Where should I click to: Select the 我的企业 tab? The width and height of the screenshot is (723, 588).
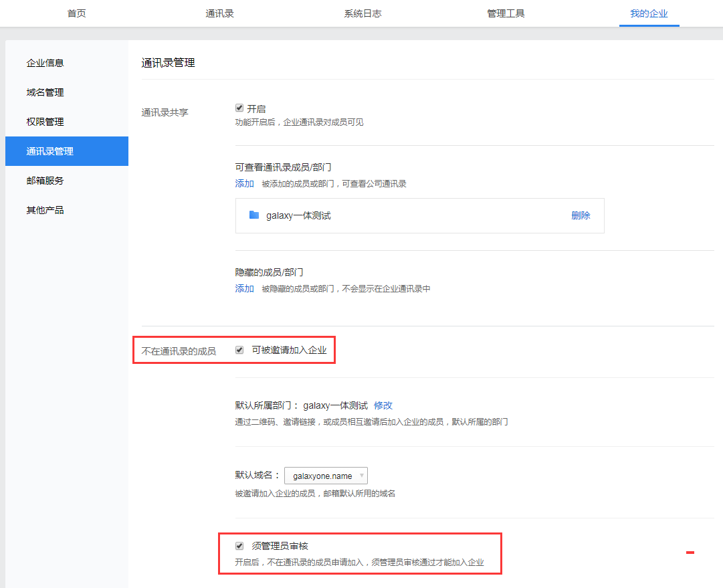tap(648, 13)
